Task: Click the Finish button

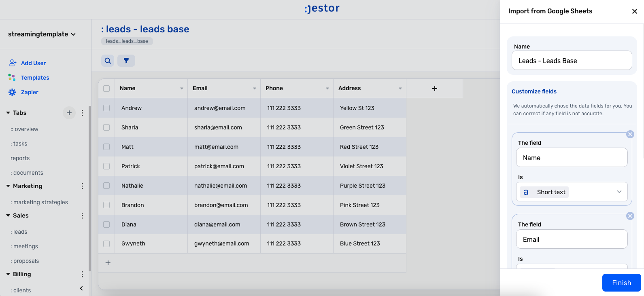Action: click(x=621, y=283)
